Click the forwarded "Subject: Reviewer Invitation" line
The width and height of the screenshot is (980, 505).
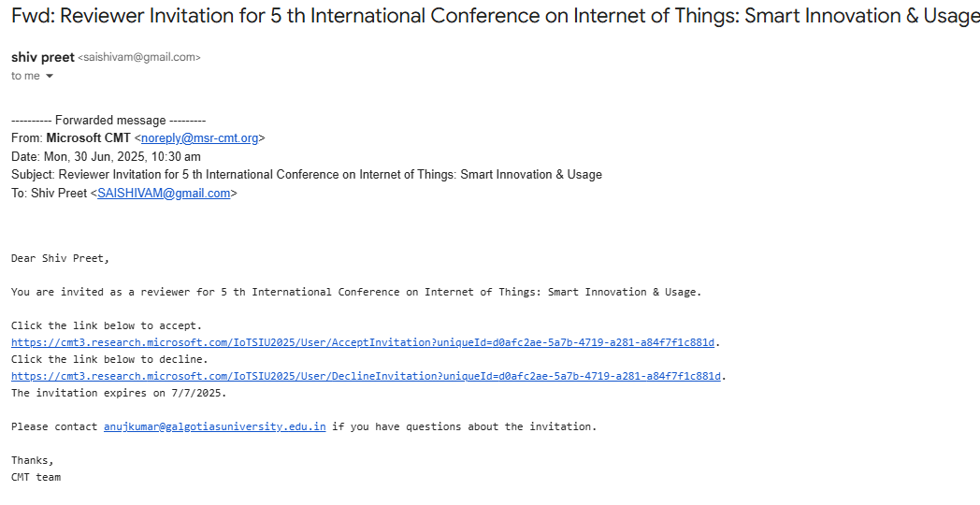(x=307, y=174)
